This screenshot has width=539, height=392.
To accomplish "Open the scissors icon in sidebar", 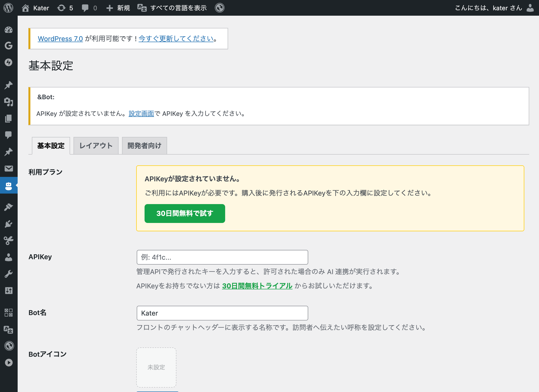I will pyautogui.click(x=9, y=241).
